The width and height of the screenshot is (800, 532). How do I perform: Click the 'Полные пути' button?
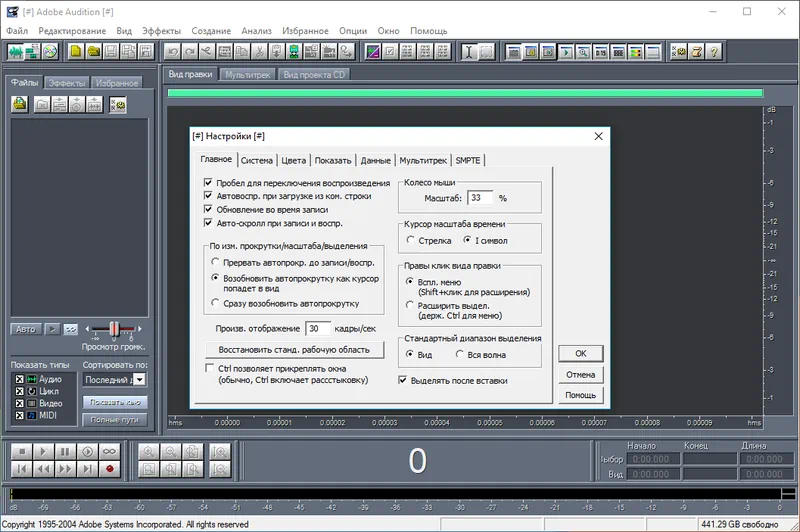click(115, 420)
